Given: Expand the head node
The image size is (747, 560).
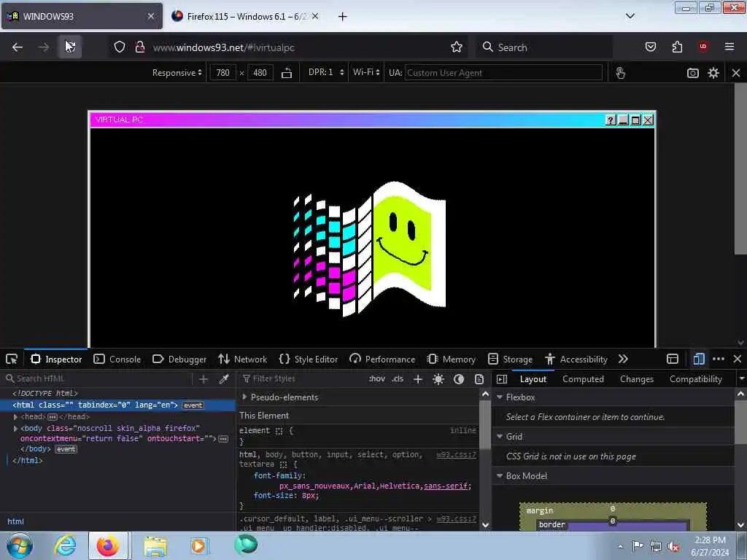Looking at the screenshot, I should pos(15,416).
